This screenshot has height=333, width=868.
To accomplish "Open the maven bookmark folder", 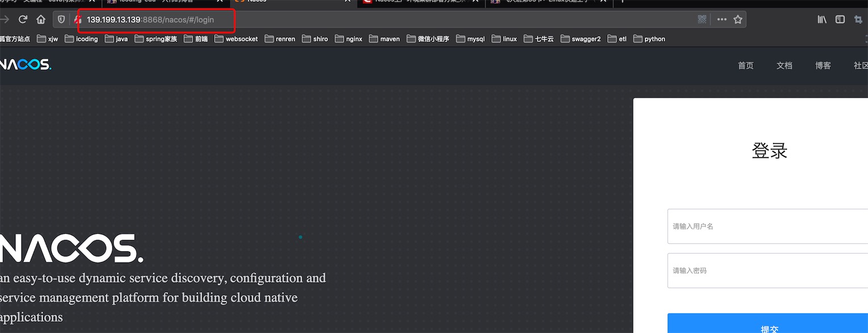I will coord(384,39).
